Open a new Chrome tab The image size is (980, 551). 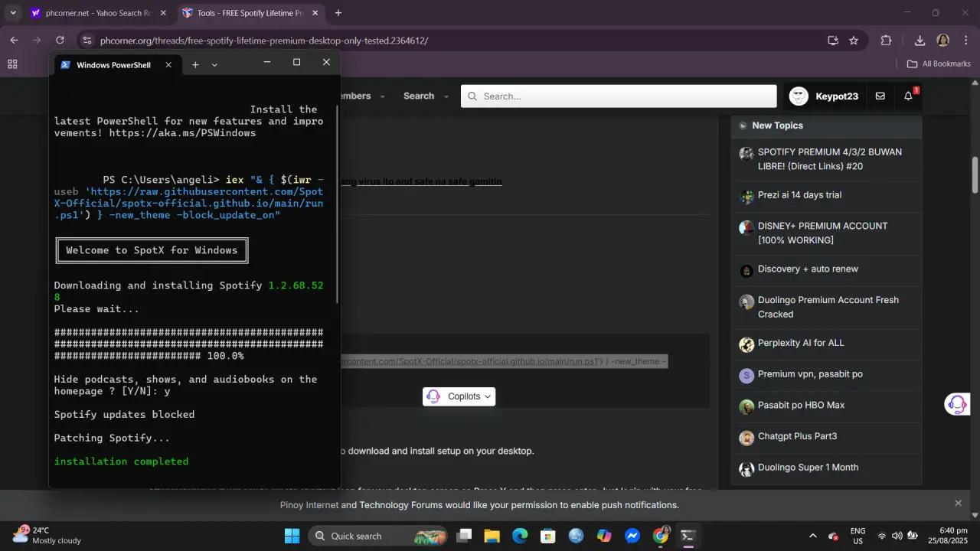pyautogui.click(x=338, y=13)
